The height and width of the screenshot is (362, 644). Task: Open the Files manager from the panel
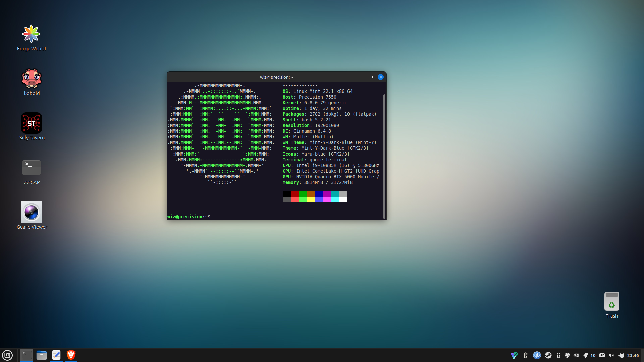tap(42, 355)
